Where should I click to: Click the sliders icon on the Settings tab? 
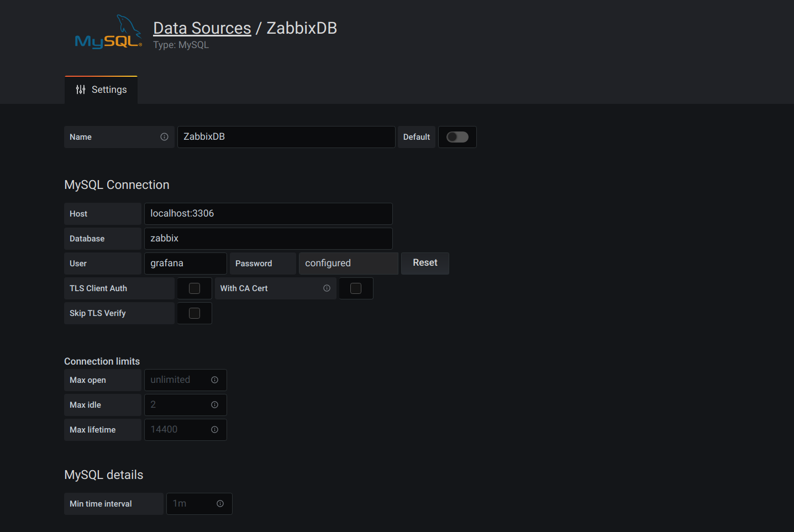(x=81, y=89)
